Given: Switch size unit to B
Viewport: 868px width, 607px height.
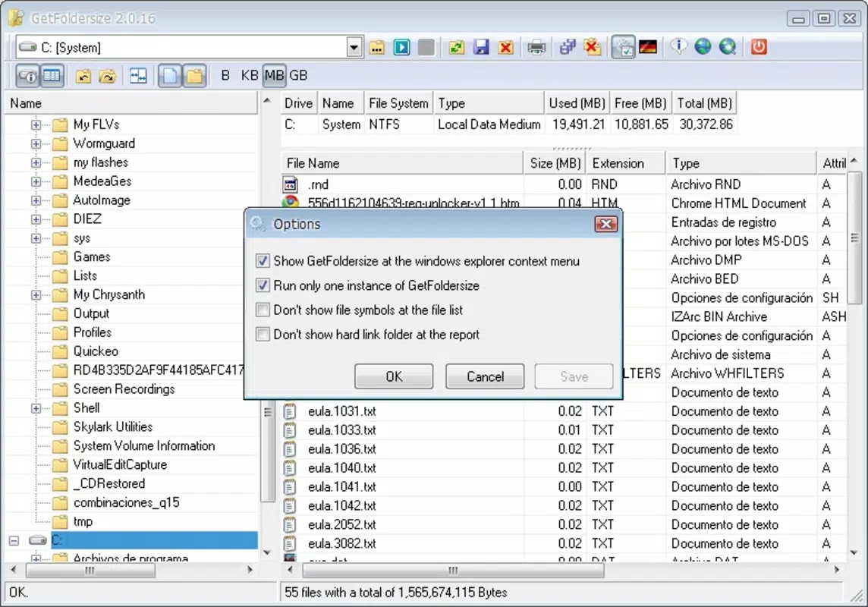Looking at the screenshot, I should point(225,76).
